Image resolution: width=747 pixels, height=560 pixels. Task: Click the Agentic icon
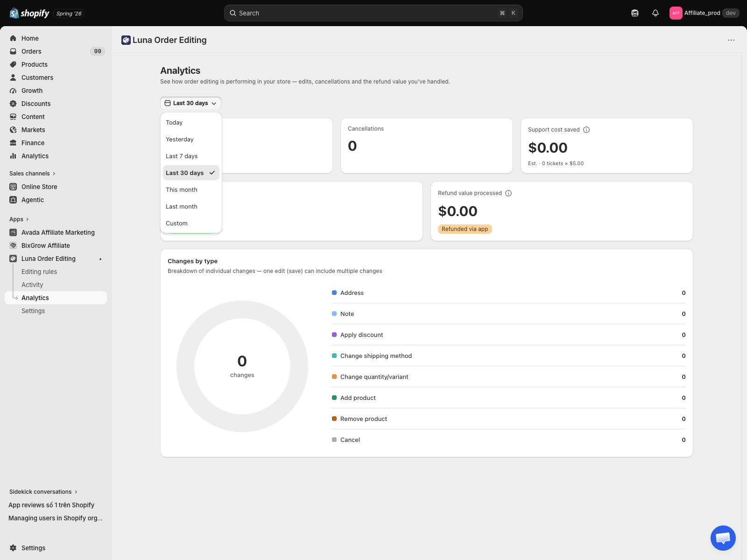tap(13, 200)
